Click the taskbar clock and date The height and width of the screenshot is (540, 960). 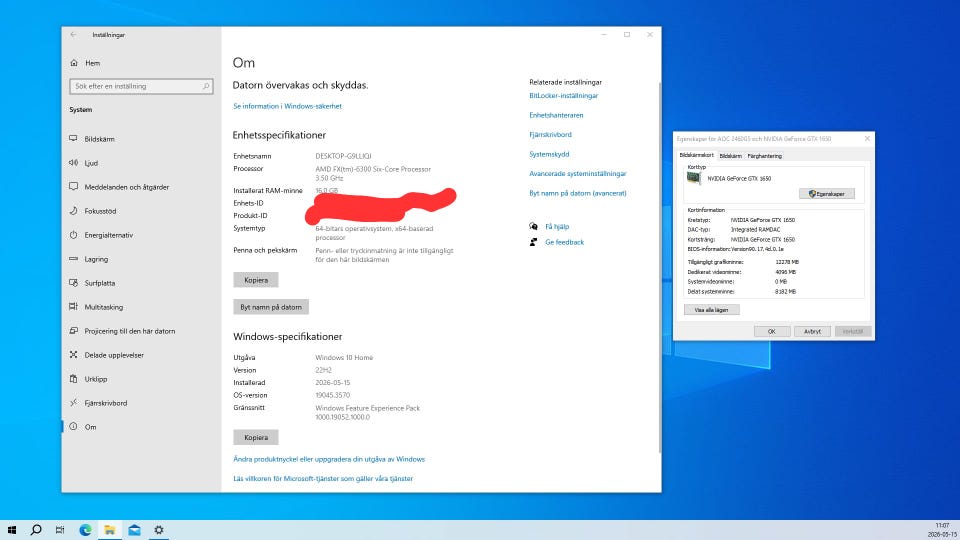[942, 530]
